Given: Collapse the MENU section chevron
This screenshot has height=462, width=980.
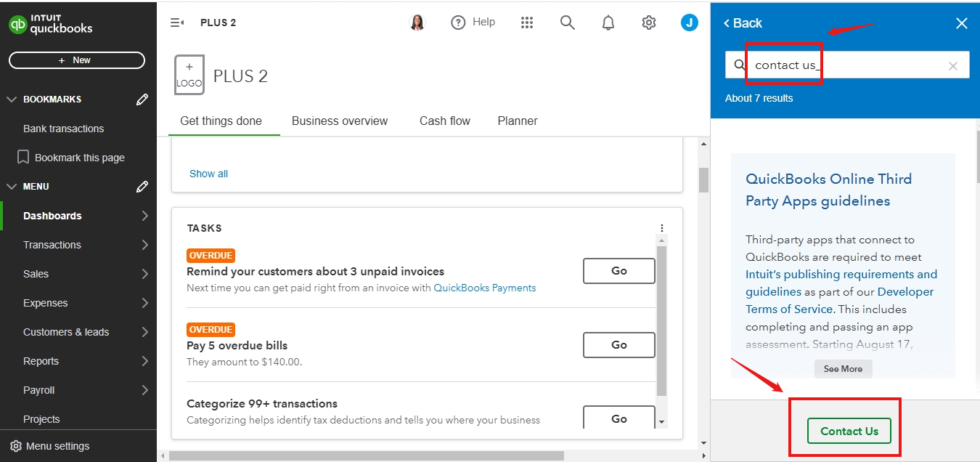Looking at the screenshot, I should click(12, 187).
